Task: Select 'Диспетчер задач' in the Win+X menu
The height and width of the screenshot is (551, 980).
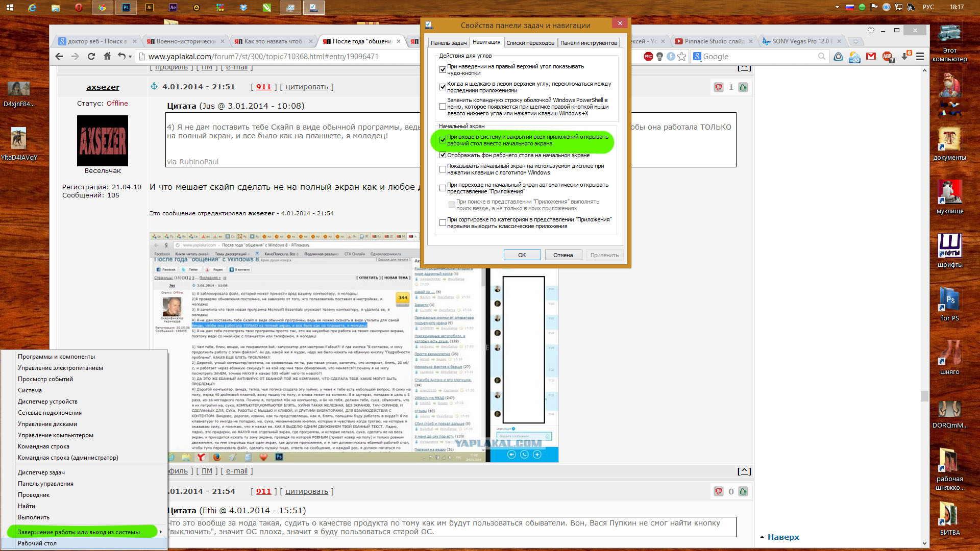Action: point(84,472)
